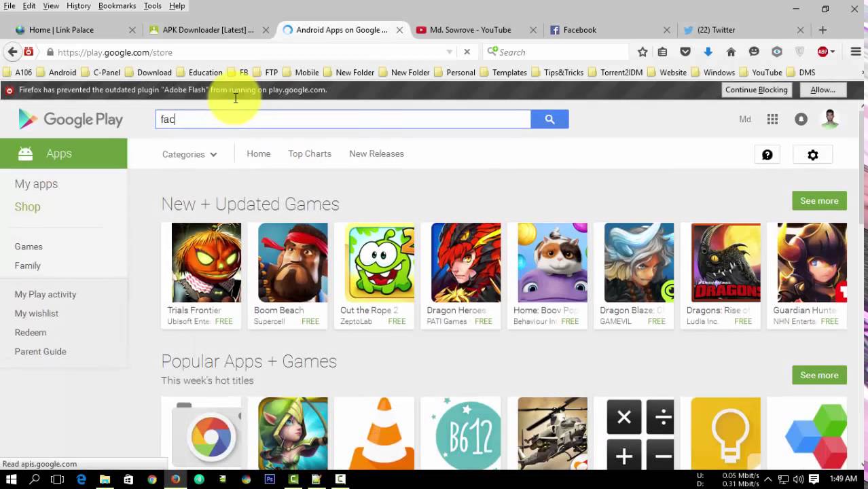Click Redeem in the sidebar
Screen dimensions: 868x489
point(31,332)
